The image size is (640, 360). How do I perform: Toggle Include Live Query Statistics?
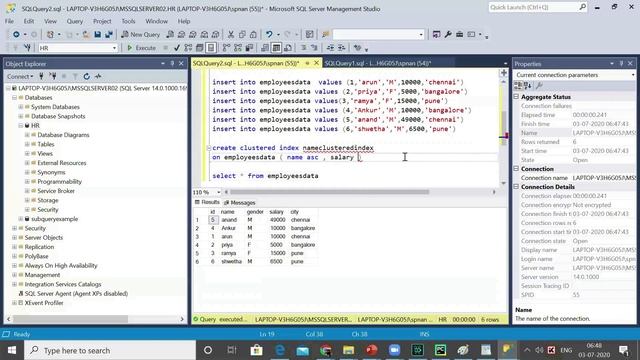pos(238,48)
